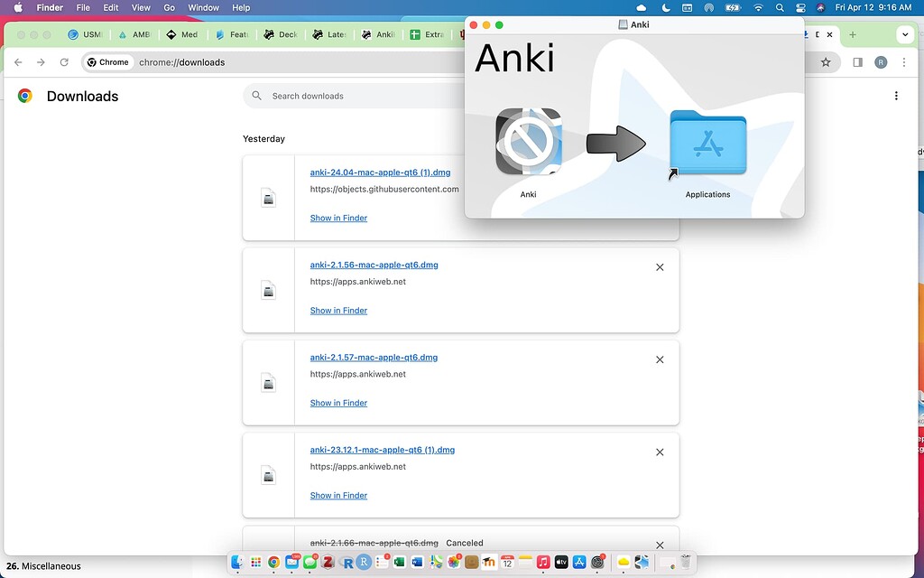This screenshot has width=924, height=578.
Task: Open Zotero from the Dock
Action: click(x=328, y=562)
